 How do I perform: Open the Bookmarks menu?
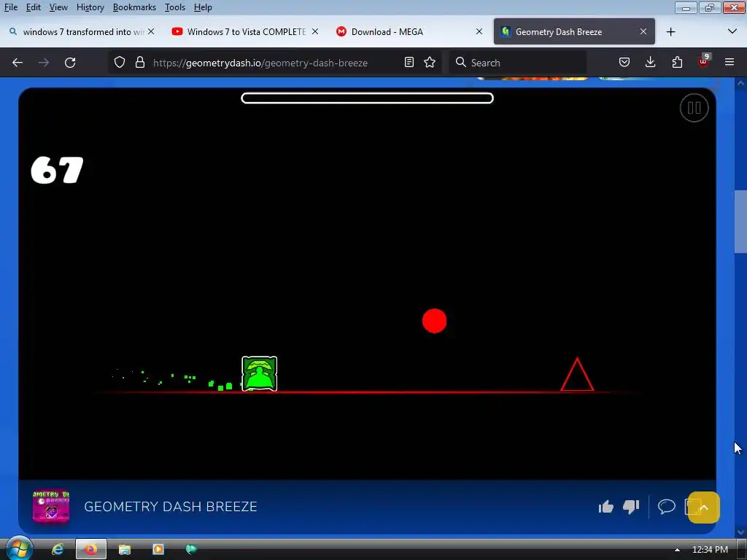coord(134,7)
